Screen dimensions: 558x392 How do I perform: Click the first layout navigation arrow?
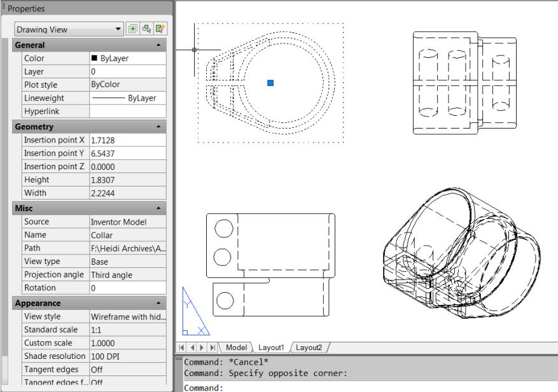click(182, 348)
